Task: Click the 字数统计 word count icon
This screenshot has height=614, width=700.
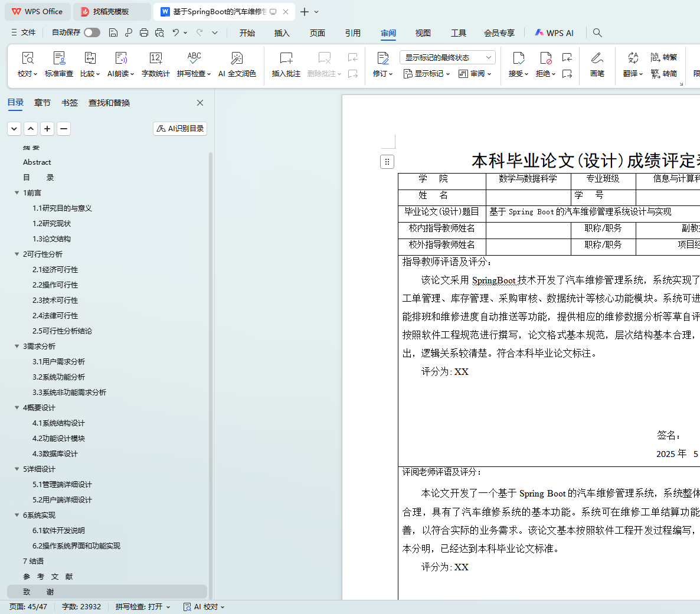Action: click(156, 58)
